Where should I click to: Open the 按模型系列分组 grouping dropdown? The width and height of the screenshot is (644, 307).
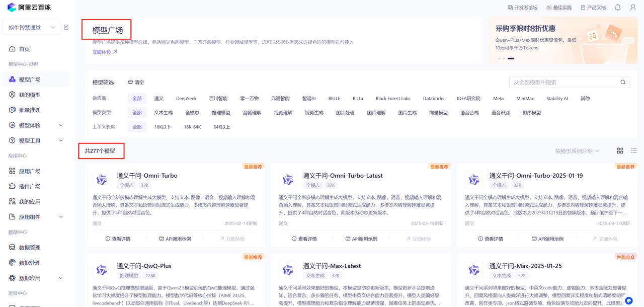pyautogui.click(x=577, y=151)
